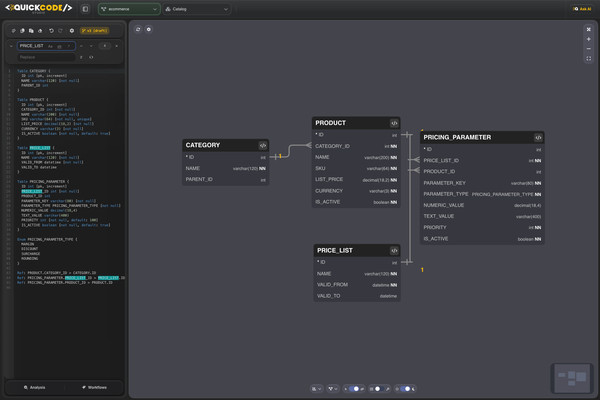Click the first icon in editor toolbar
Viewport: 600px width, 400px height.
coord(13,31)
